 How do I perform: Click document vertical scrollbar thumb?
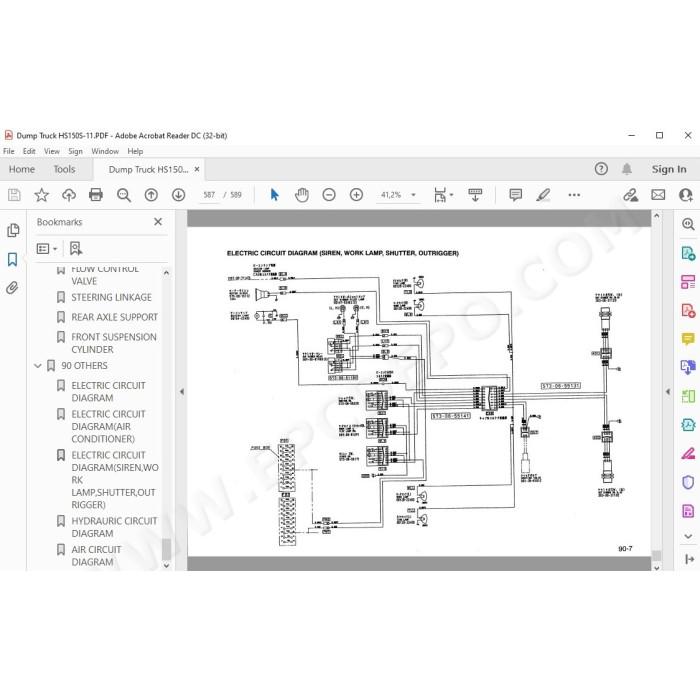point(656,555)
